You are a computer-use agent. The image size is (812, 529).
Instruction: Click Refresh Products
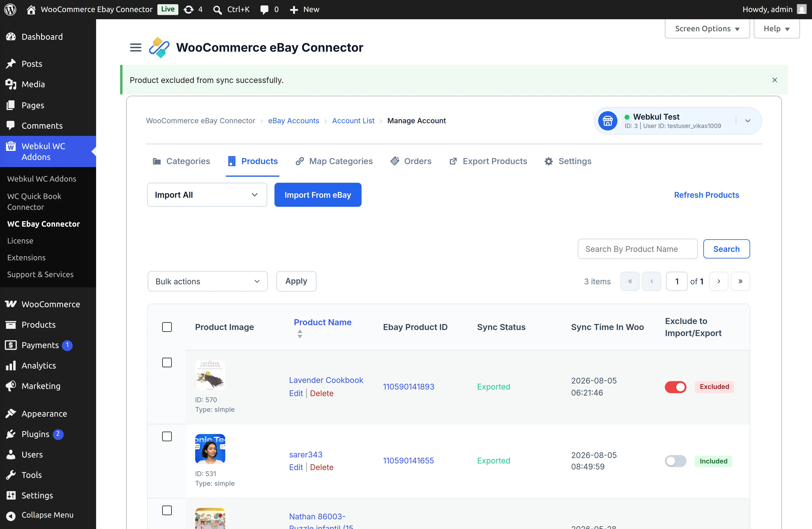click(706, 195)
